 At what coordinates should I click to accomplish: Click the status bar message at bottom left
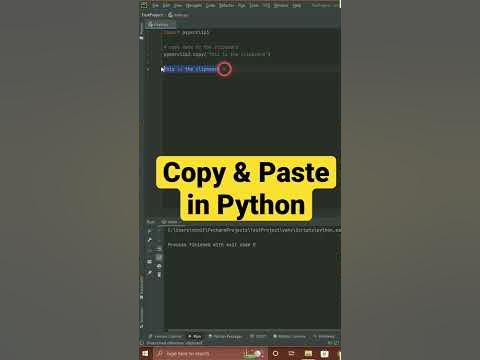point(174,343)
